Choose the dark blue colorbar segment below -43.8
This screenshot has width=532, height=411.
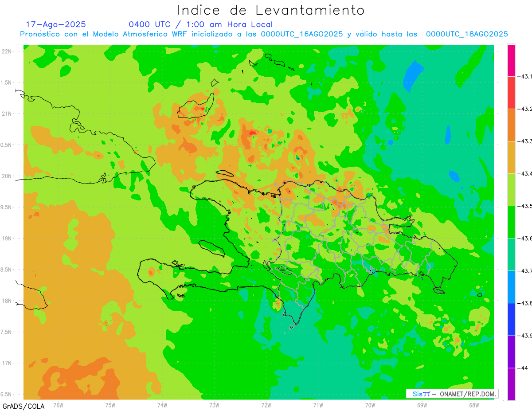[x=511, y=319]
